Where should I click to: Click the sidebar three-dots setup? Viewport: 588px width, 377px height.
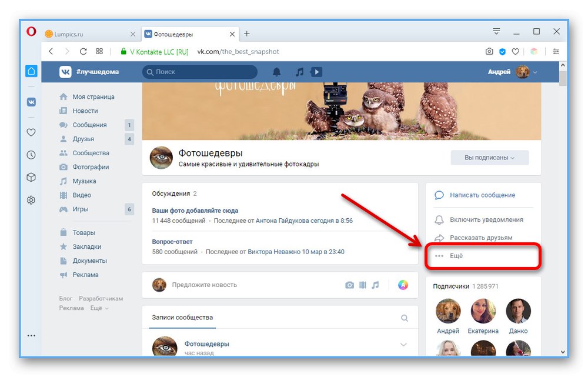(x=32, y=336)
